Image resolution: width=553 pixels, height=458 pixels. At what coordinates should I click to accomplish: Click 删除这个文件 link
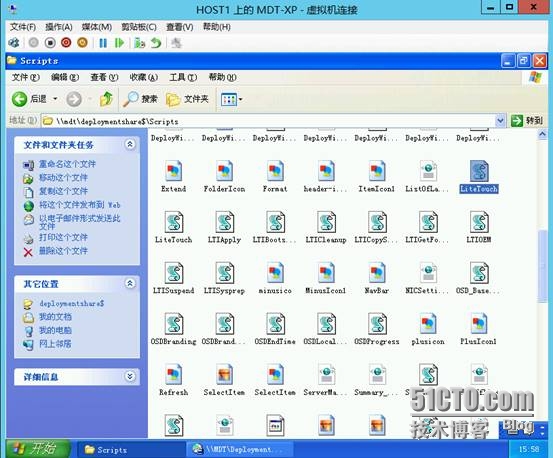tap(63, 251)
